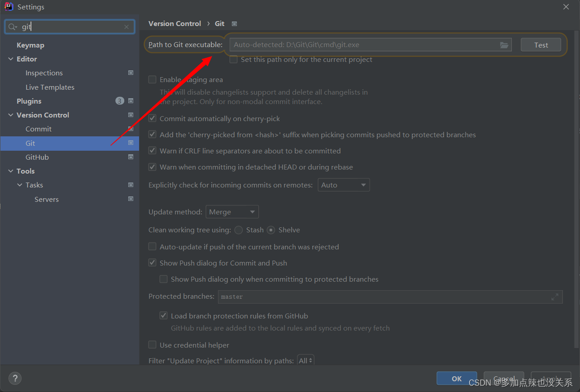Click the IntelliJ IDEA logo in the title bar
This screenshot has width=580, height=392.
tap(9, 7)
